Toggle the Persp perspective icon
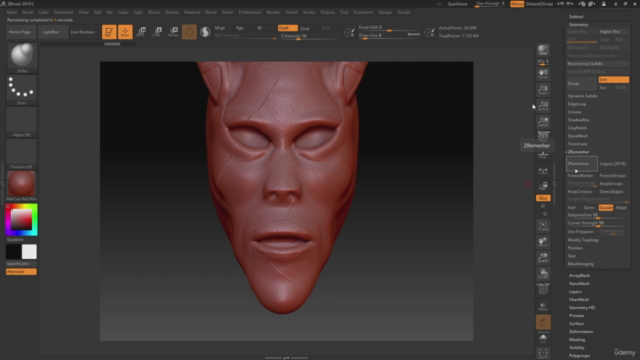640x360 pixels. click(x=543, y=136)
